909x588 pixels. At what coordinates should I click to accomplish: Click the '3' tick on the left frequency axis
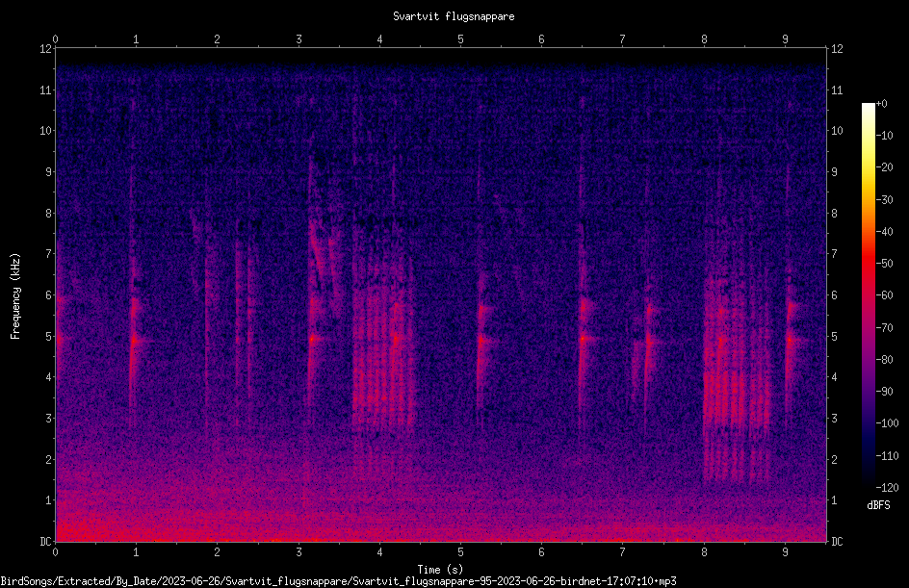click(49, 419)
